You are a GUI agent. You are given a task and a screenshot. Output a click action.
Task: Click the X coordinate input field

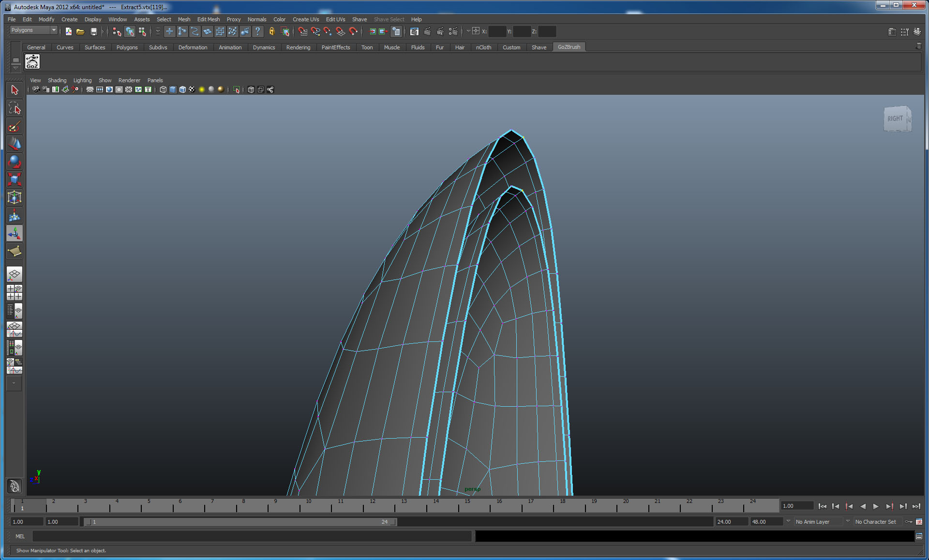click(497, 31)
